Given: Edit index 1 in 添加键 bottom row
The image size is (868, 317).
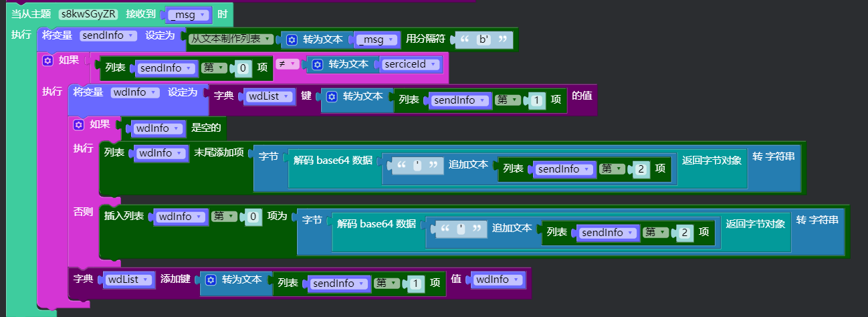Looking at the screenshot, I should (x=417, y=284).
